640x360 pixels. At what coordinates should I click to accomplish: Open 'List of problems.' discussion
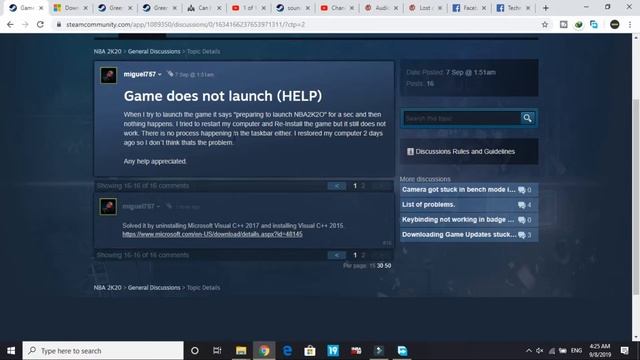point(469,205)
